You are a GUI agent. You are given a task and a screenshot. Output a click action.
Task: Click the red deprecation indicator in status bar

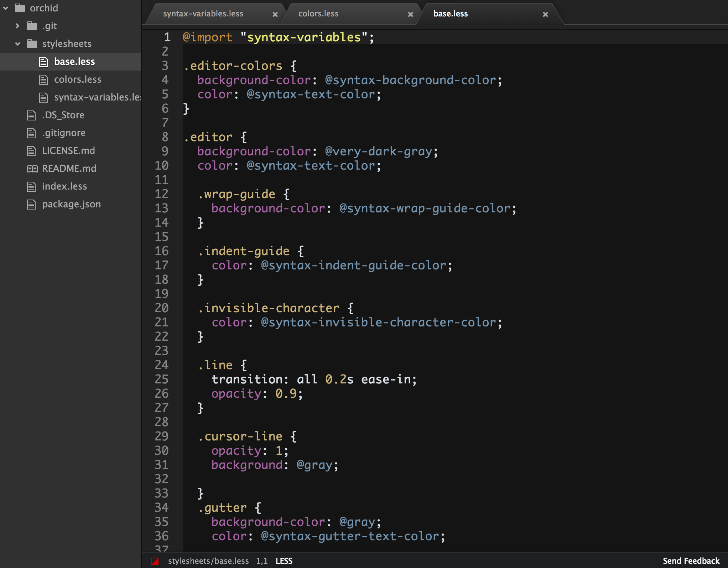[x=155, y=561]
